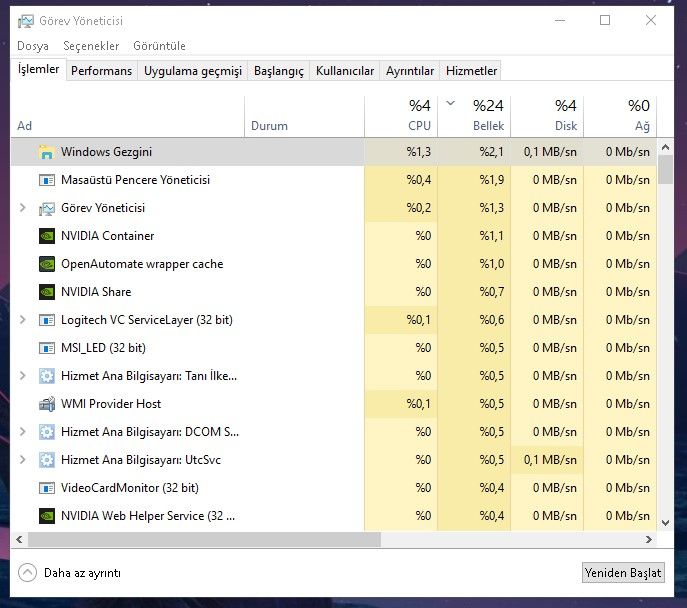The height and width of the screenshot is (608, 687).
Task: Select the VideoCardMonitor (32 bit) process name
Action: coord(130,488)
